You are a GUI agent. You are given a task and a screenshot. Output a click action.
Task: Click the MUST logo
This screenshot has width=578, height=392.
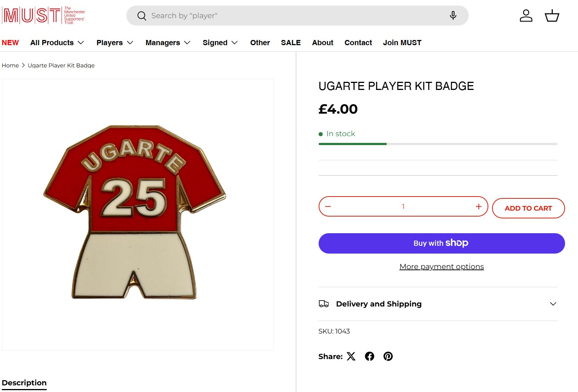pyautogui.click(x=43, y=16)
